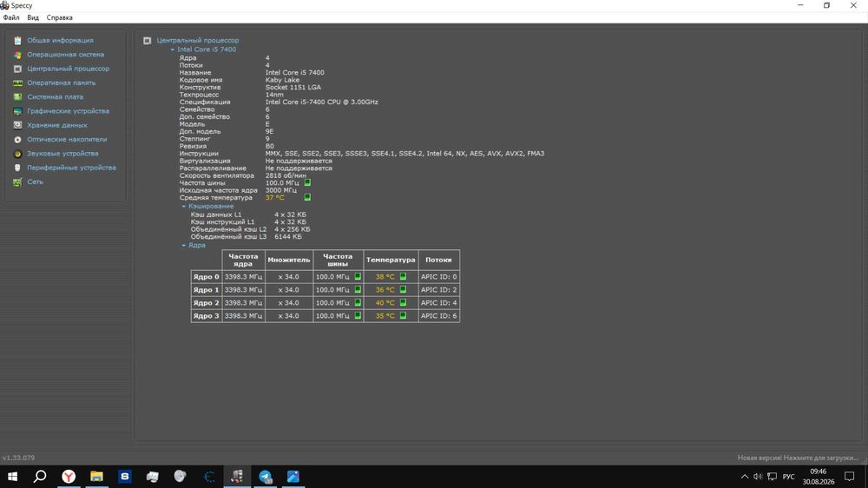Select the Операционная система sidebar icon
This screenshot has height=488, width=868.
point(17,55)
